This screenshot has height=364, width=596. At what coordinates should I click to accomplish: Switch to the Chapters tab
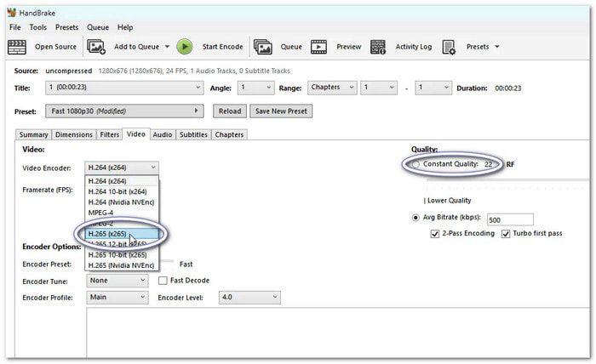229,134
